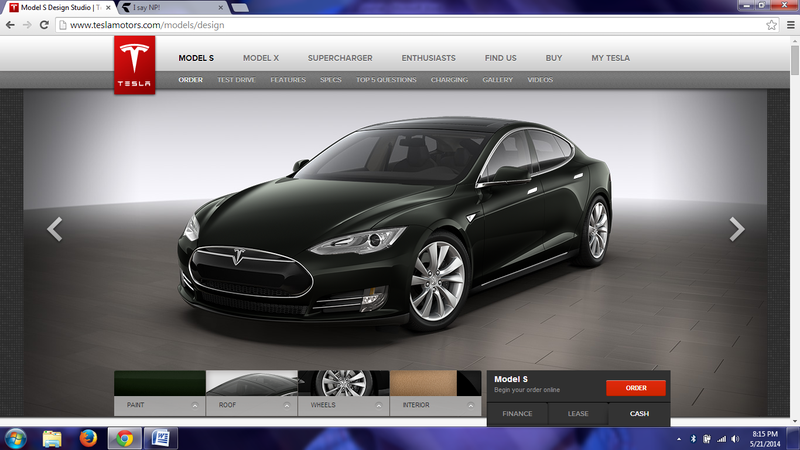The height and width of the screenshot is (450, 800).
Task: Open the ENTHUSIASTS menu item
Action: (429, 58)
